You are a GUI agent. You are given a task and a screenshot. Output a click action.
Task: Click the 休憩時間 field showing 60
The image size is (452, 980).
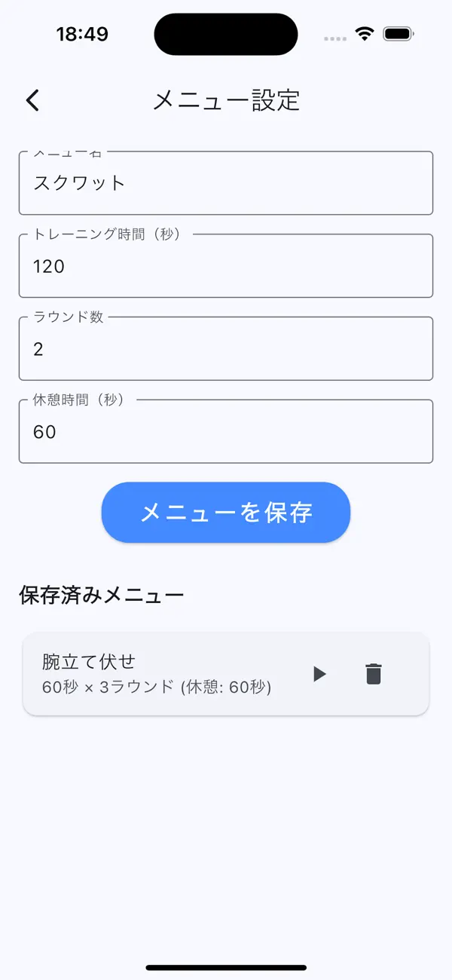225,431
